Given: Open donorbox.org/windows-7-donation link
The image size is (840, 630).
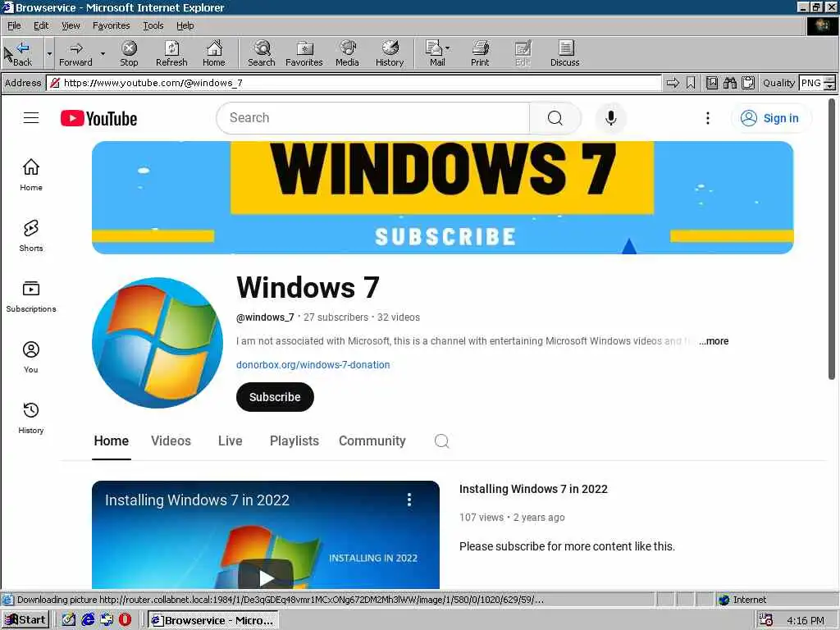Looking at the screenshot, I should click(x=313, y=365).
